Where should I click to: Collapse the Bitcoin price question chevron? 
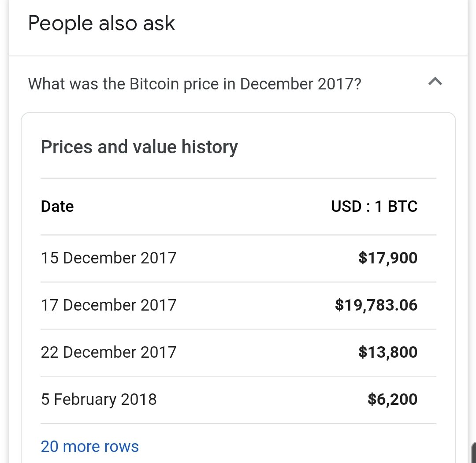435,81
